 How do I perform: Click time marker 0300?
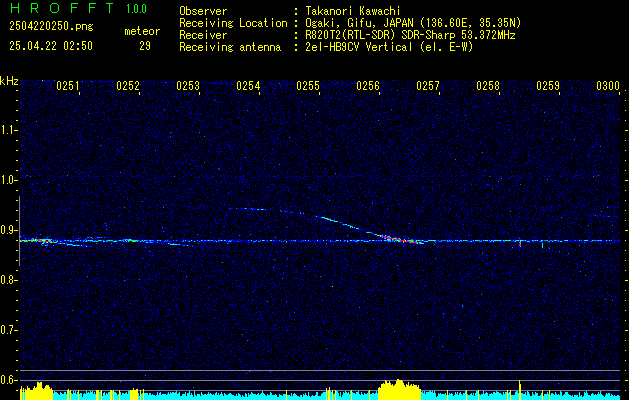[608, 86]
